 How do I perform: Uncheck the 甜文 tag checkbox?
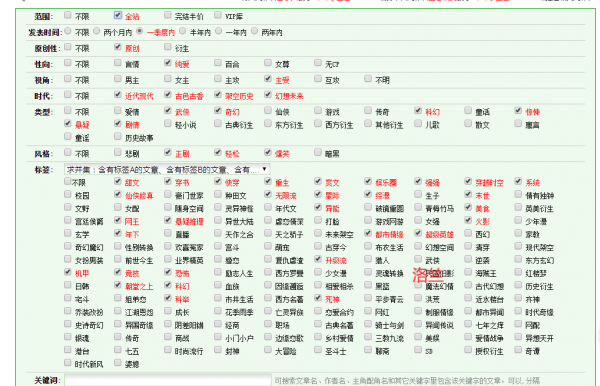[x=118, y=181]
